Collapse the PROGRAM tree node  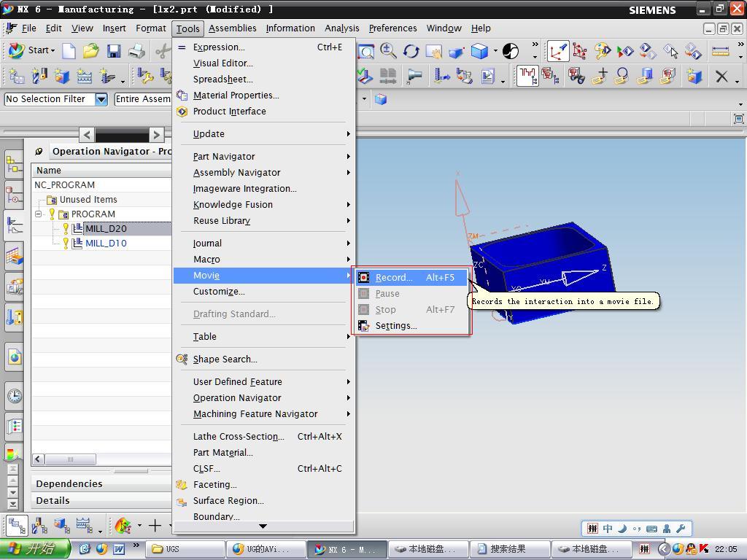tap(38, 214)
